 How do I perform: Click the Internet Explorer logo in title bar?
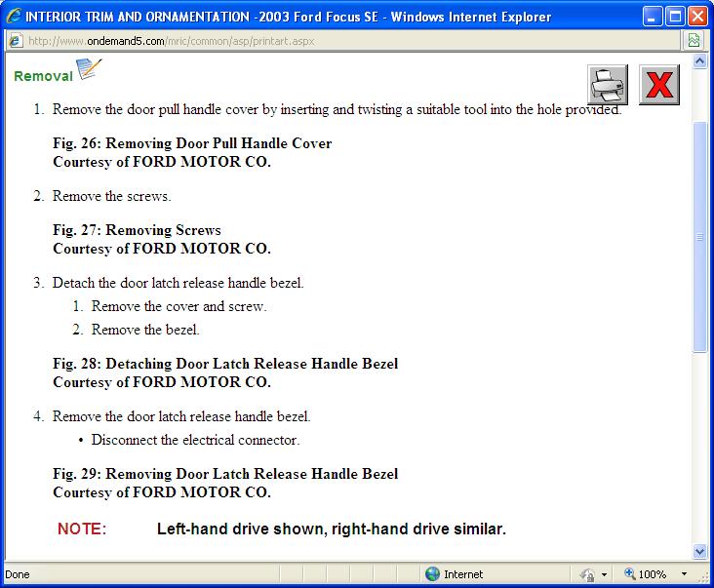point(14,17)
